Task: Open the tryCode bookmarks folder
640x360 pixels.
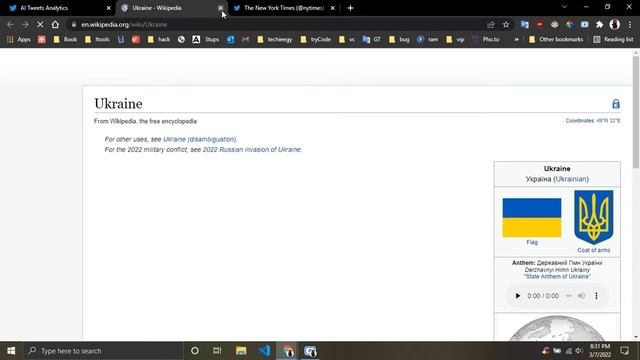Action: click(x=316, y=40)
